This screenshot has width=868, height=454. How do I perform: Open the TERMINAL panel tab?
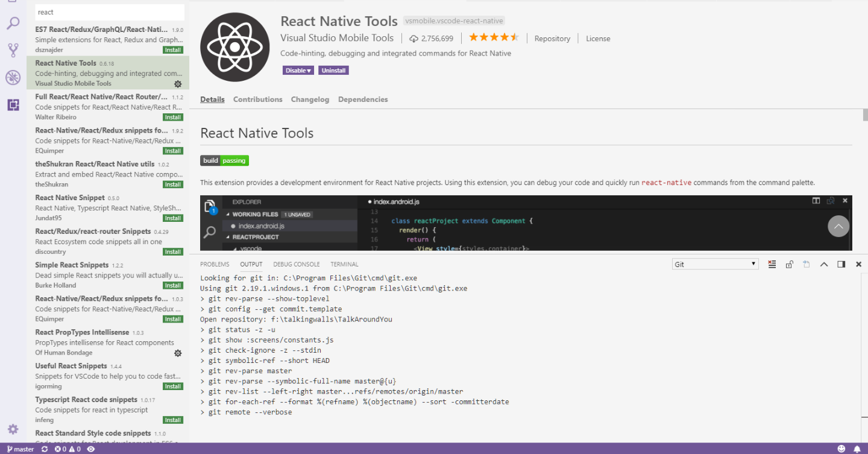(344, 264)
